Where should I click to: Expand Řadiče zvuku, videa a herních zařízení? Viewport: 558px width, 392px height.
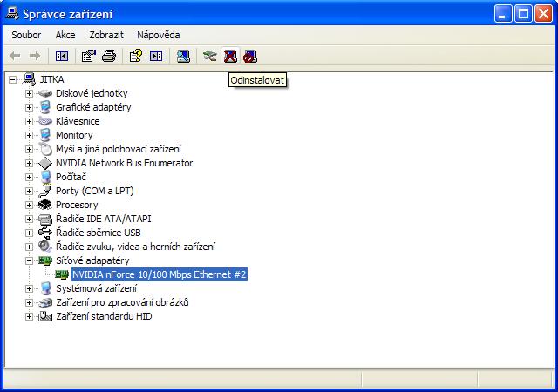pos(29,247)
